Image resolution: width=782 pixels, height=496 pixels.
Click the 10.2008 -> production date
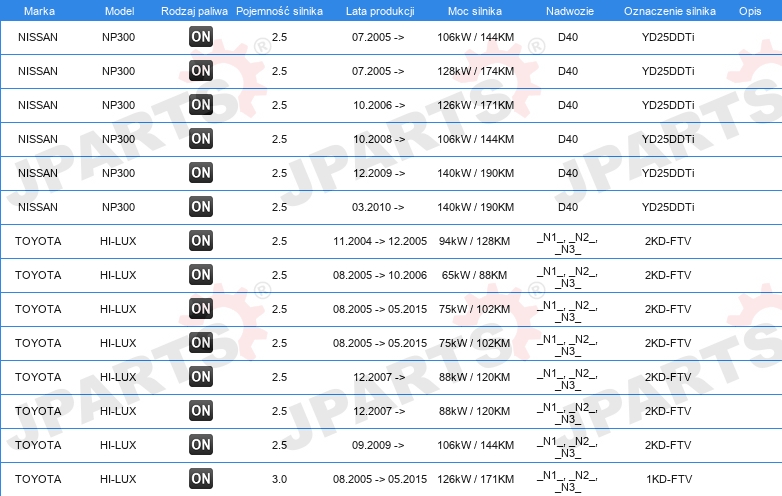(x=379, y=139)
